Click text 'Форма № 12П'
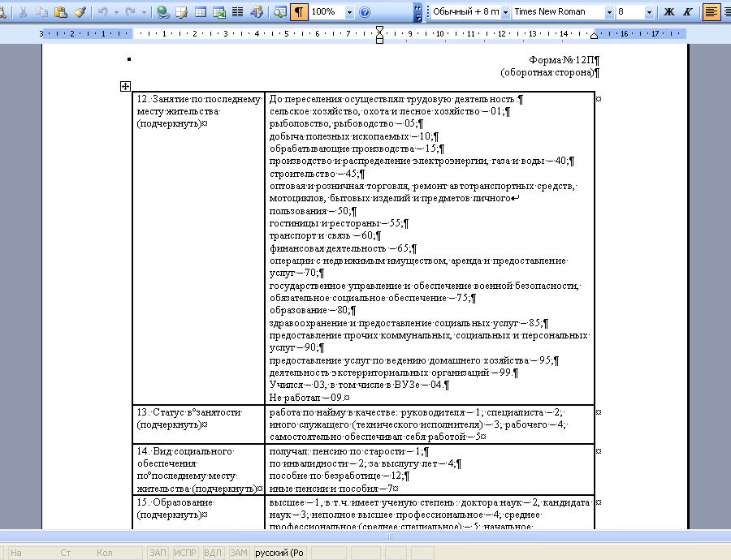 point(562,60)
